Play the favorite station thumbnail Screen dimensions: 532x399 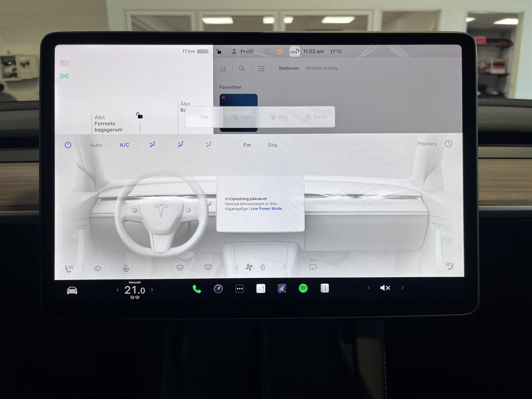click(239, 112)
